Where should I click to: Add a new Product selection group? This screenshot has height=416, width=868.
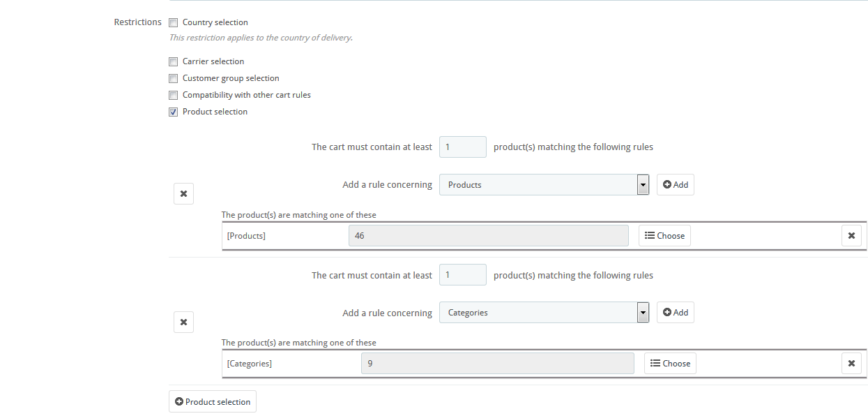(213, 402)
